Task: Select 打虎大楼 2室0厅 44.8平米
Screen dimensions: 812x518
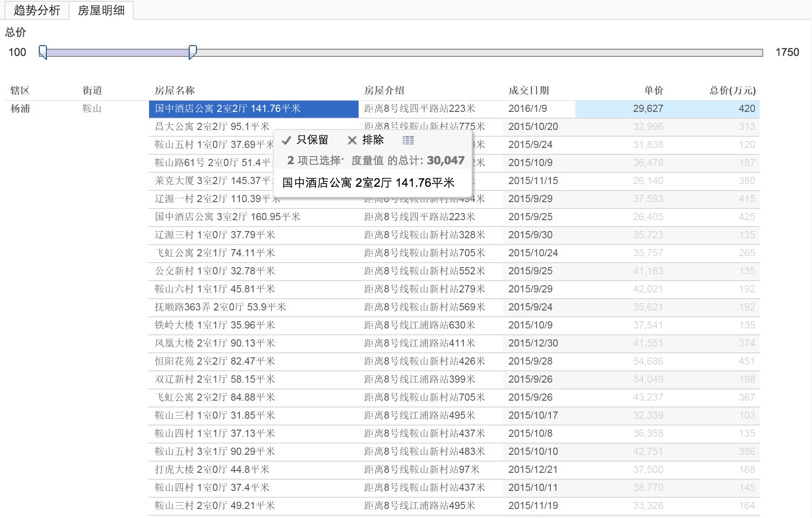Action: point(212,469)
